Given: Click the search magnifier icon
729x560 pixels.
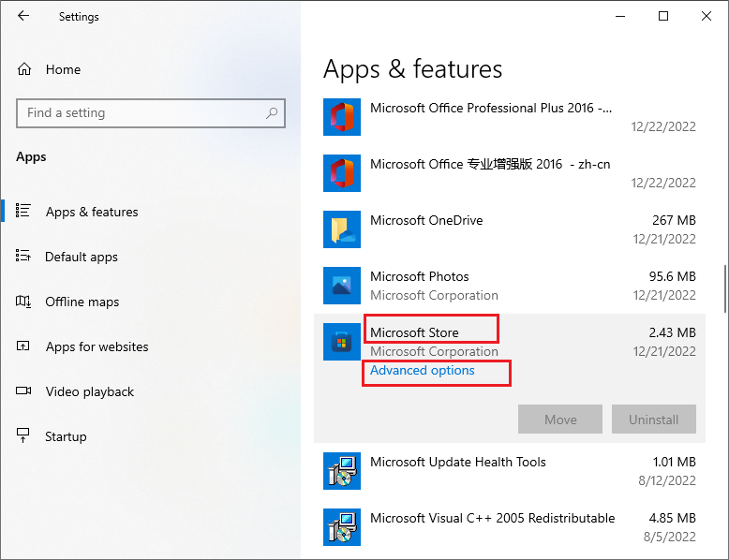Looking at the screenshot, I should click(272, 113).
